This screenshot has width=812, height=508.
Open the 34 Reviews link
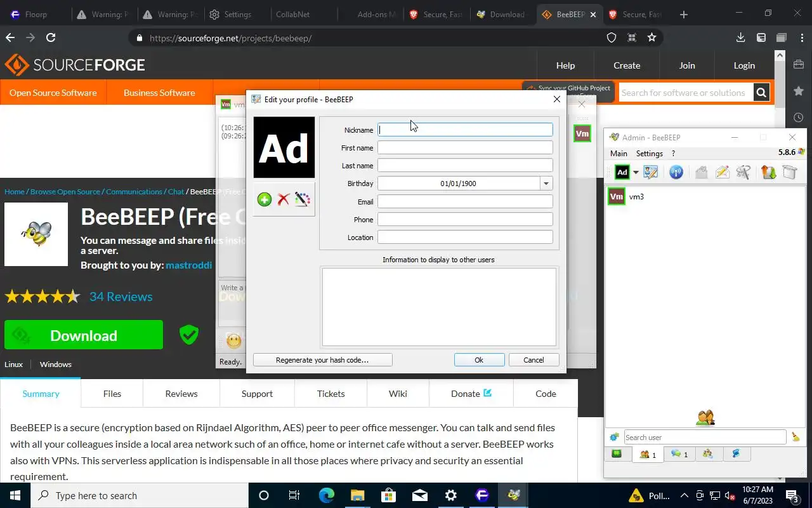(x=121, y=297)
